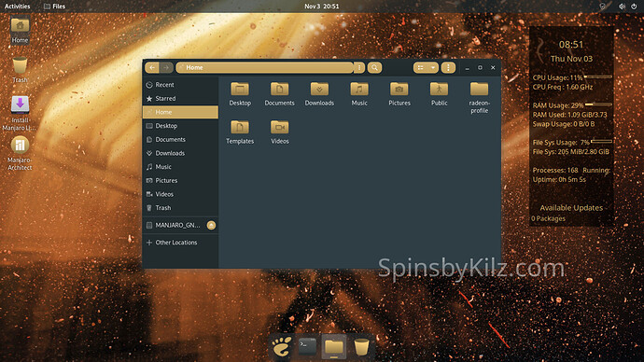Screen dimensions: 644x362
Task: Click the volume icon in the top bar
Action: [x=622, y=7]
